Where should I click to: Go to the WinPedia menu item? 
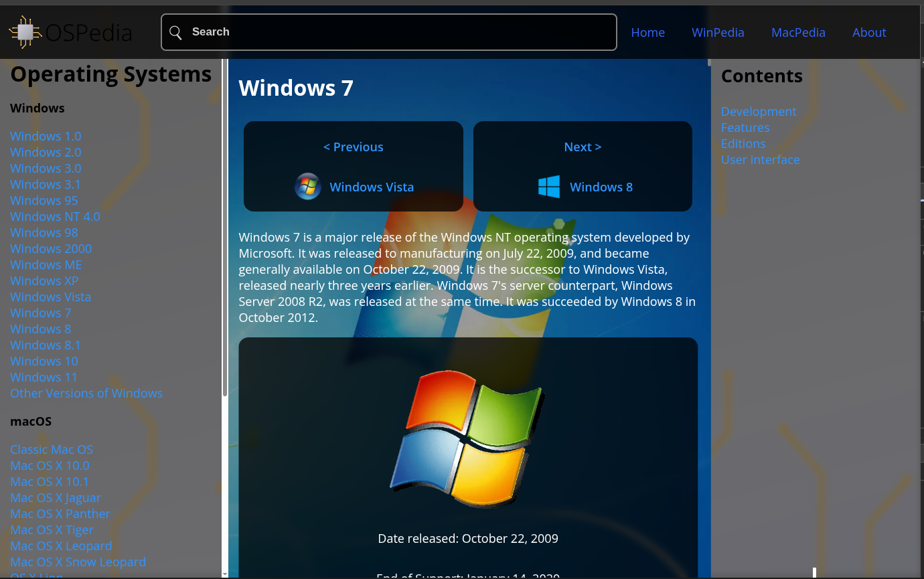tap(718, 32)
